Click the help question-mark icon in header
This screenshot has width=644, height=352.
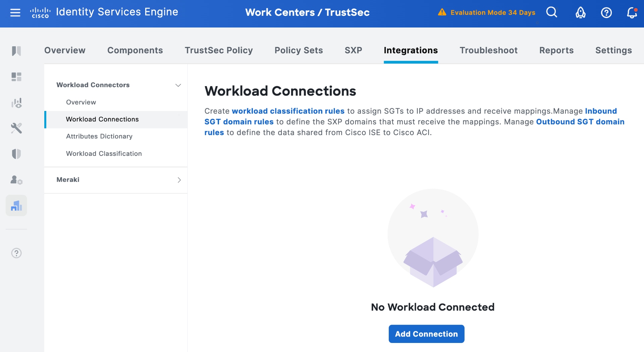(606, 12)
